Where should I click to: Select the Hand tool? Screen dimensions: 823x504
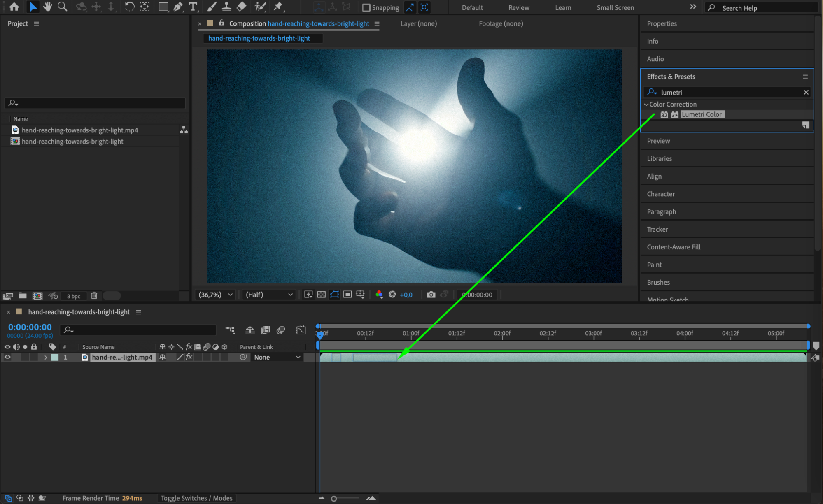(x=48, y=7)
